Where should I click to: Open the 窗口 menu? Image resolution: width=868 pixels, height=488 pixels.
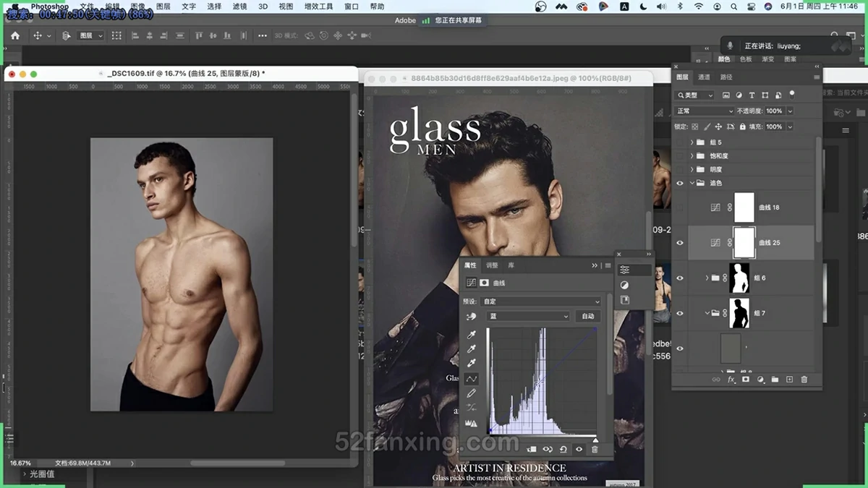point(352,7)
